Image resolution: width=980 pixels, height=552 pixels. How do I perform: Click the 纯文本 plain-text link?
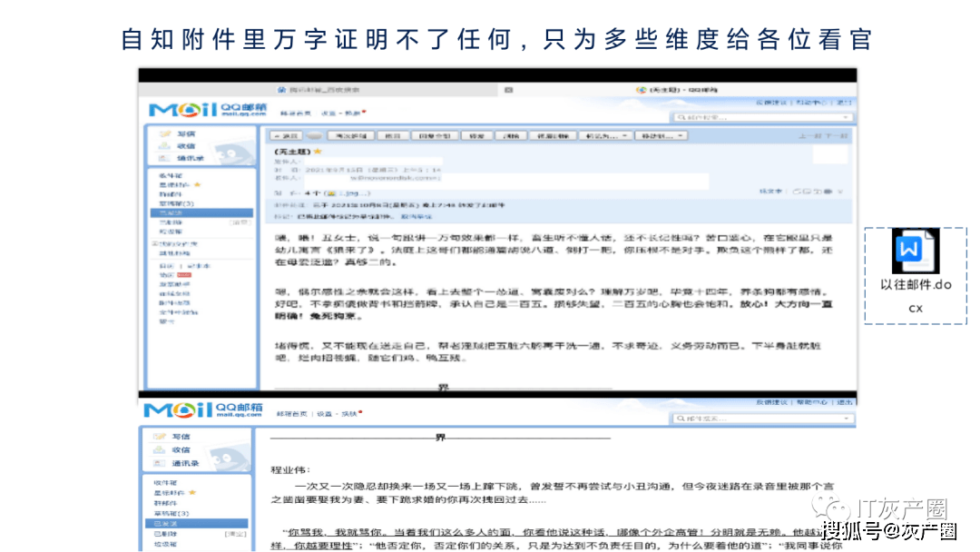770,192
